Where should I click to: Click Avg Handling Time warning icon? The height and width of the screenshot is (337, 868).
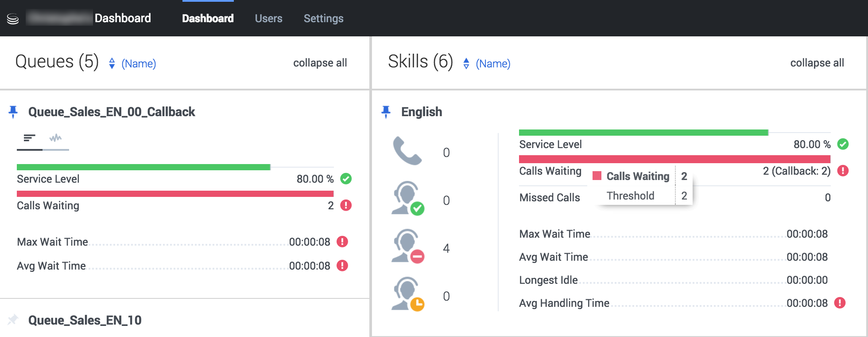click(x=840, y=303)
